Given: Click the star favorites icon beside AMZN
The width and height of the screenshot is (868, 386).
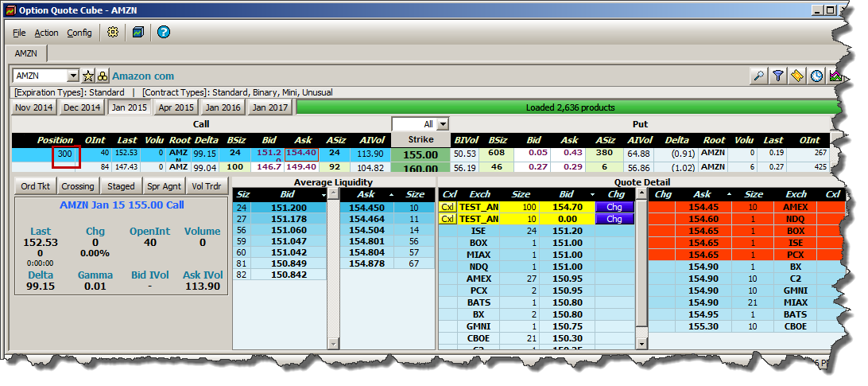Looking at the screenshot, I should tap(89, 76).
